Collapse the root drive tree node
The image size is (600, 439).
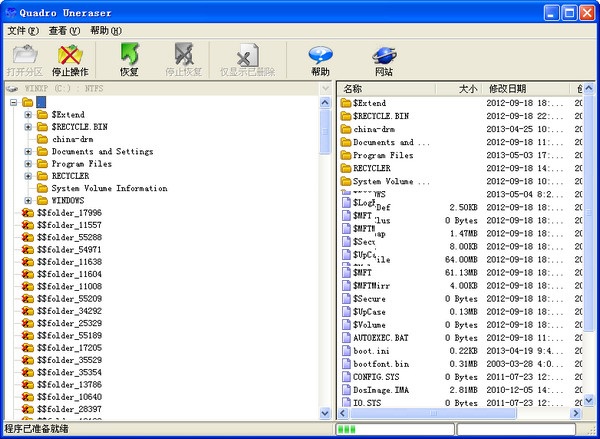pyautogui.click(x=13, y=103)
